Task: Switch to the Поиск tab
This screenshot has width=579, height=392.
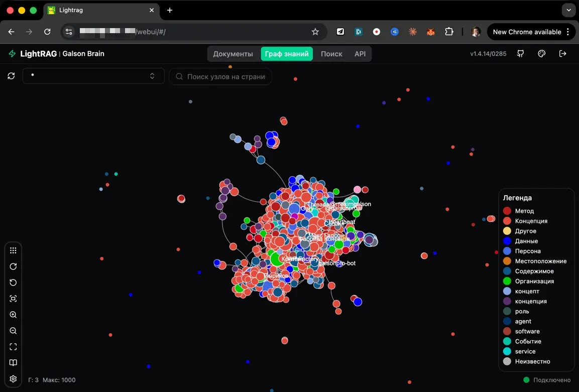Action: pos(331,54)
